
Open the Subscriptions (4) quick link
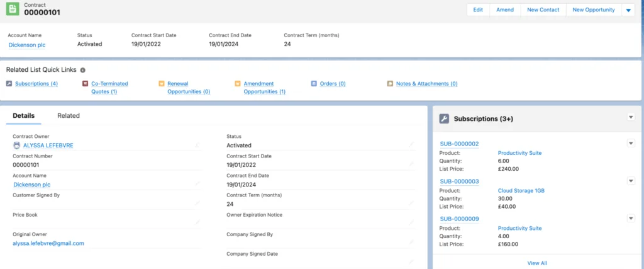[x=36, y=84]
